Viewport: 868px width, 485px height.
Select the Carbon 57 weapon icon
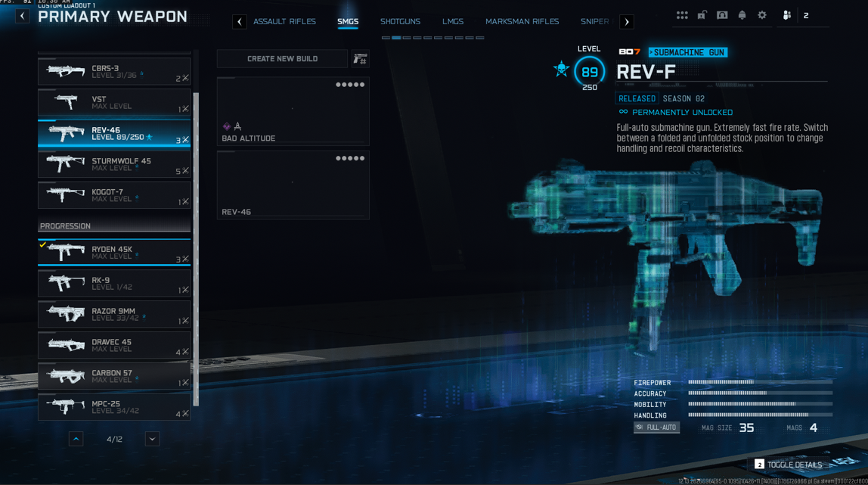[x=65, y=376]
